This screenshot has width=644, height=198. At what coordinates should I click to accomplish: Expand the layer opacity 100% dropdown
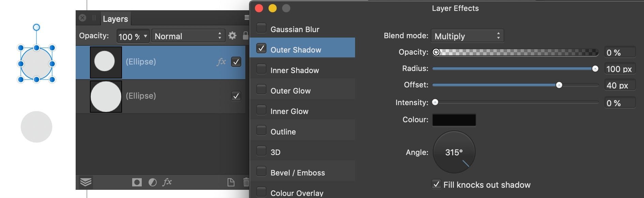tap(133, 36)
